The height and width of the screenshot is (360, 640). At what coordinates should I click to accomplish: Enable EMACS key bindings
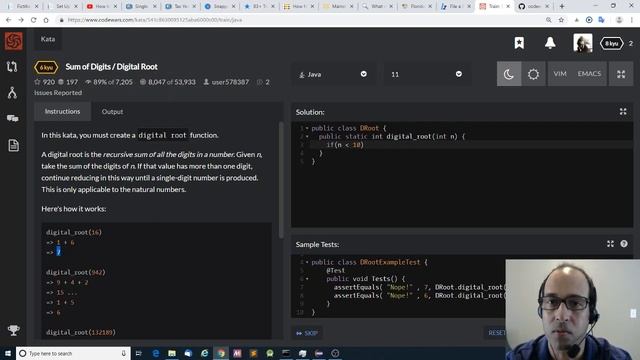coord(589,74)
